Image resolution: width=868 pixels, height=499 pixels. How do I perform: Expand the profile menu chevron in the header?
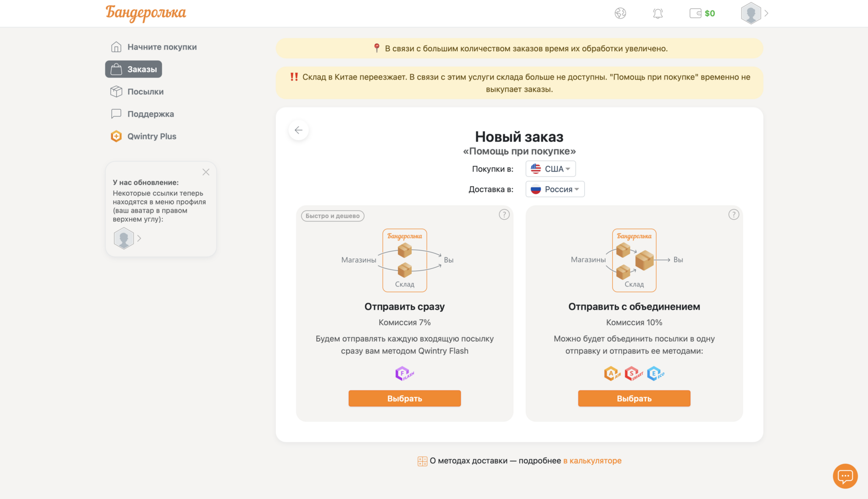pyautogui.click(x=766, y=13)
